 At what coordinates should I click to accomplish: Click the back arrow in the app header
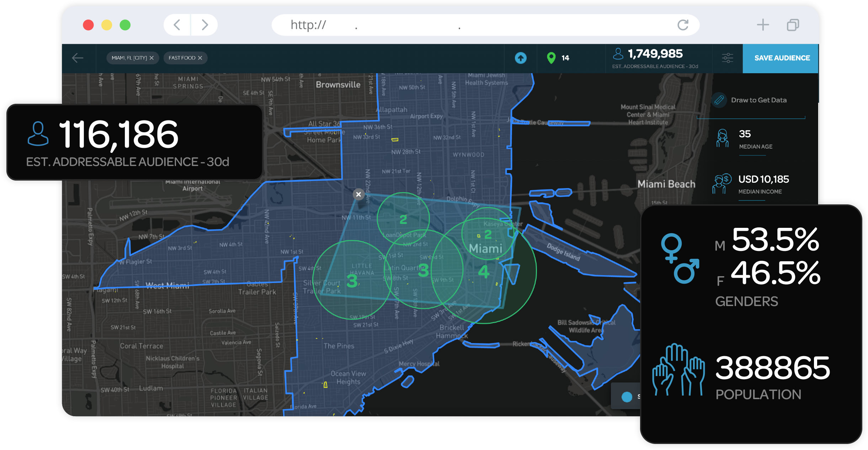pyautogui.click(x=78, y=58)
